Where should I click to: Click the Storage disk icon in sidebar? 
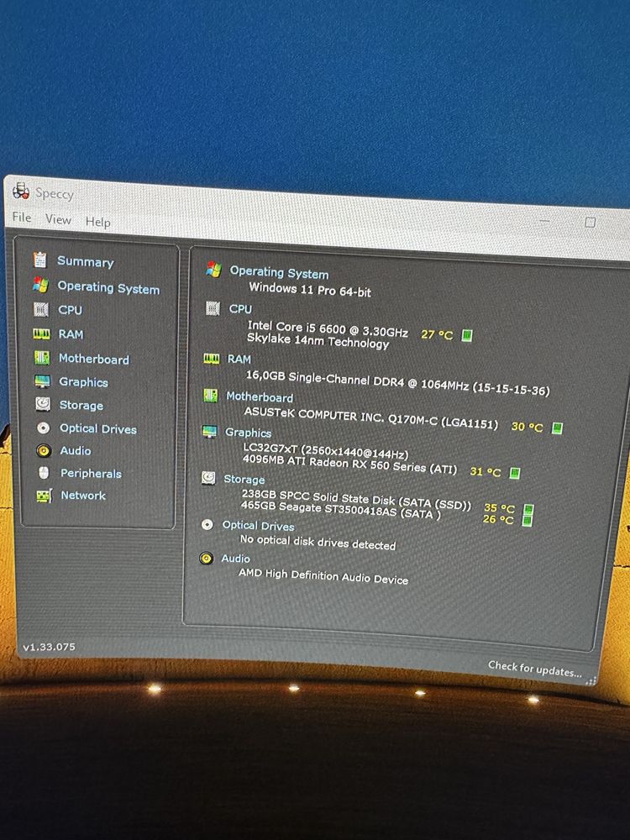point(43,404)
